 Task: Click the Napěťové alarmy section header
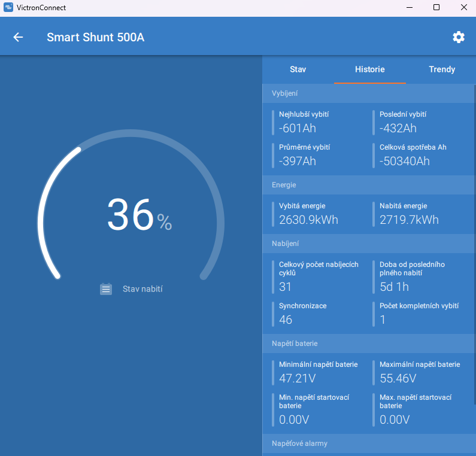point(368,443)
